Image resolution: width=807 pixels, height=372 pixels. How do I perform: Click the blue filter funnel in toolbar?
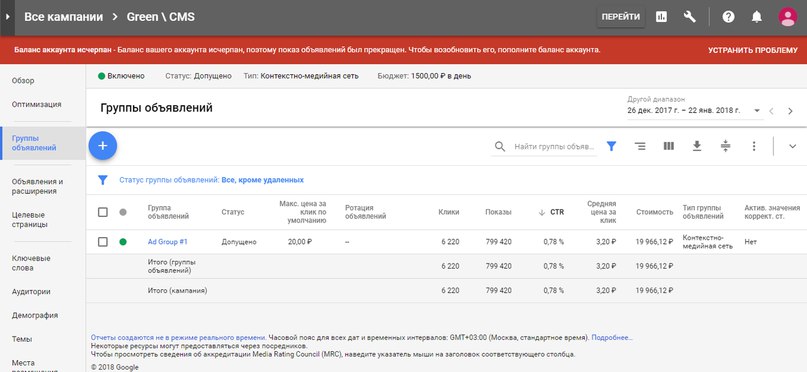(x=611, y=146)
